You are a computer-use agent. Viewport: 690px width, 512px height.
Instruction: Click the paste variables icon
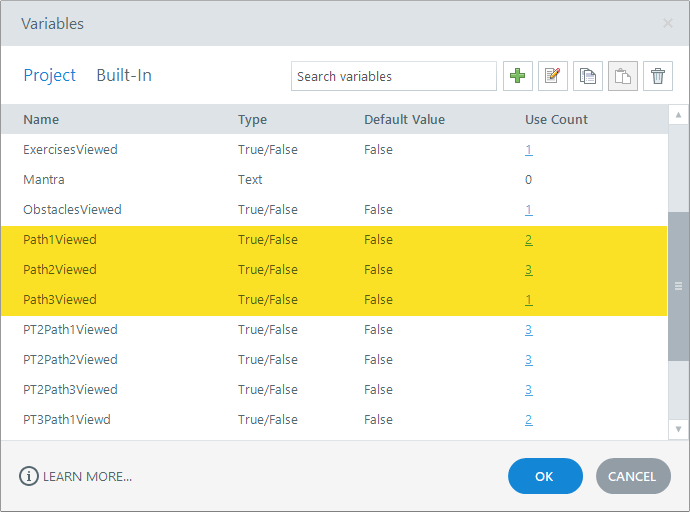[x=623, y=76]
